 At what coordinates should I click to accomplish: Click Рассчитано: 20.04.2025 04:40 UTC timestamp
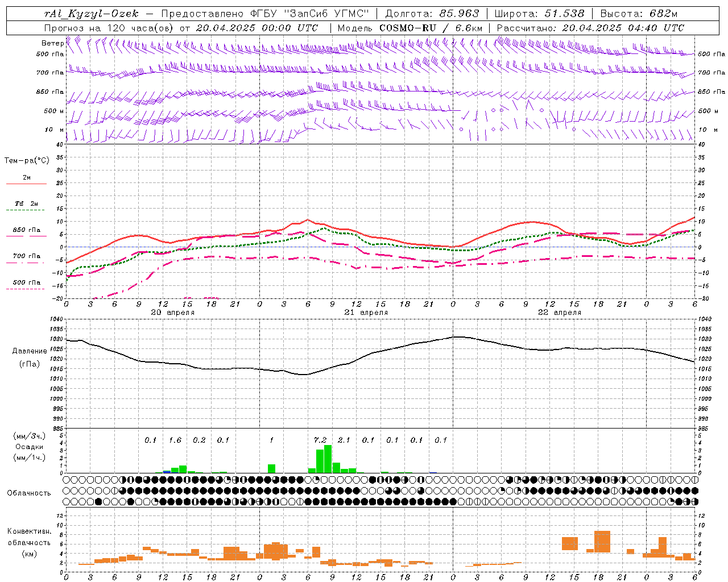pos(590,28)
